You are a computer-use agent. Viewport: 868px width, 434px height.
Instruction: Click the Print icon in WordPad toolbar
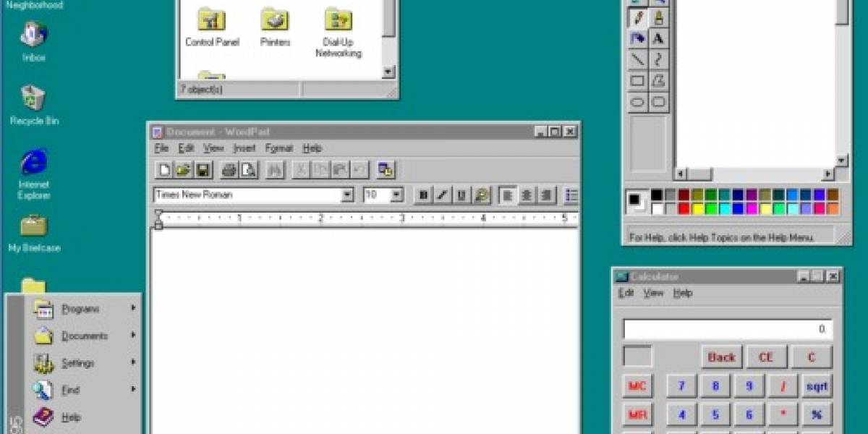229,170
